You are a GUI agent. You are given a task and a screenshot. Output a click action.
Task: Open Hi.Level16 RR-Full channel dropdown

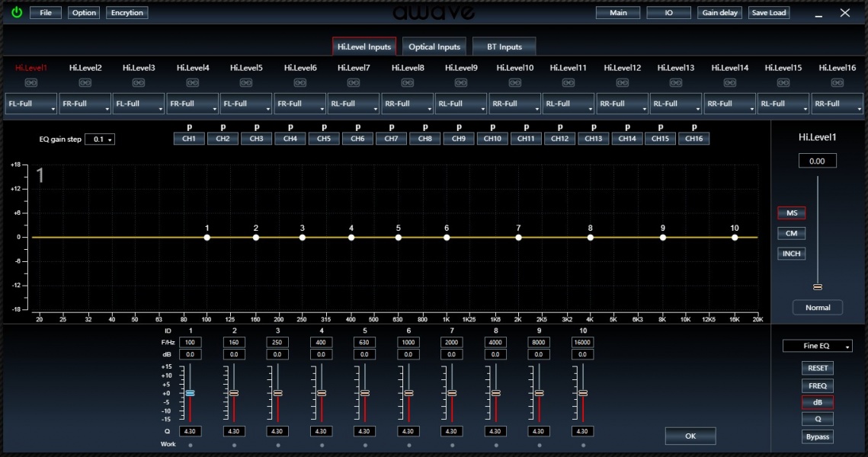pyautogui.click(x=837, y=104)
